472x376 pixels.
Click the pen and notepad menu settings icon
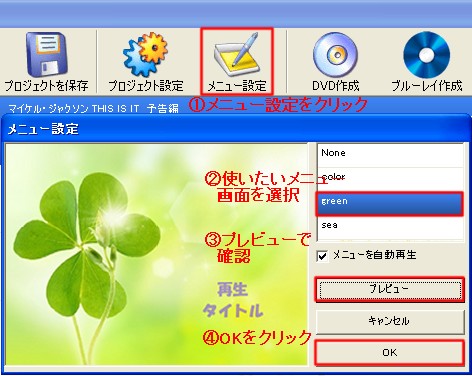(237, 54)
